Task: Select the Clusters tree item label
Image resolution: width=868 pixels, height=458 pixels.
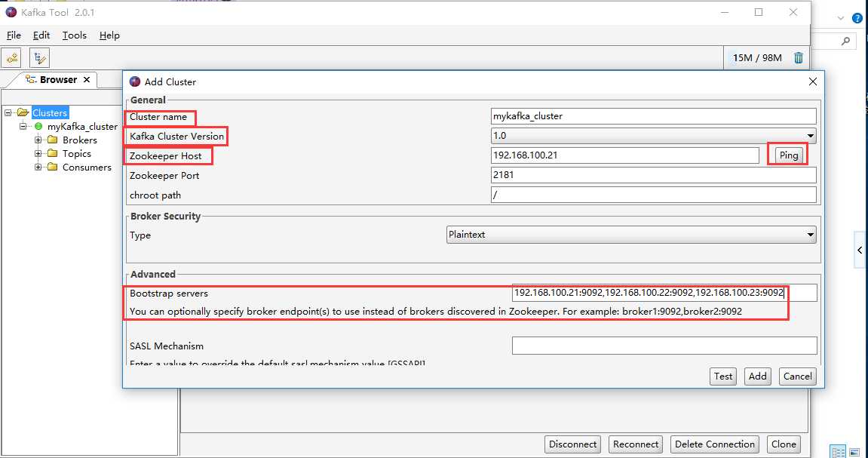Action: point(50,112)
